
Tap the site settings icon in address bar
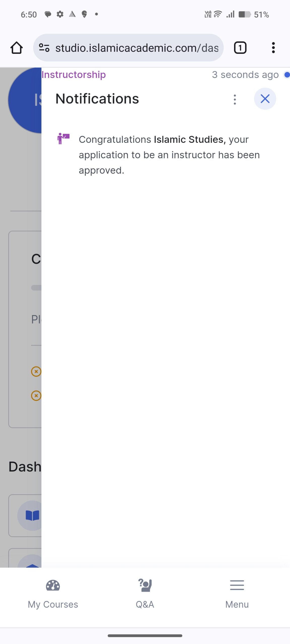44,48
